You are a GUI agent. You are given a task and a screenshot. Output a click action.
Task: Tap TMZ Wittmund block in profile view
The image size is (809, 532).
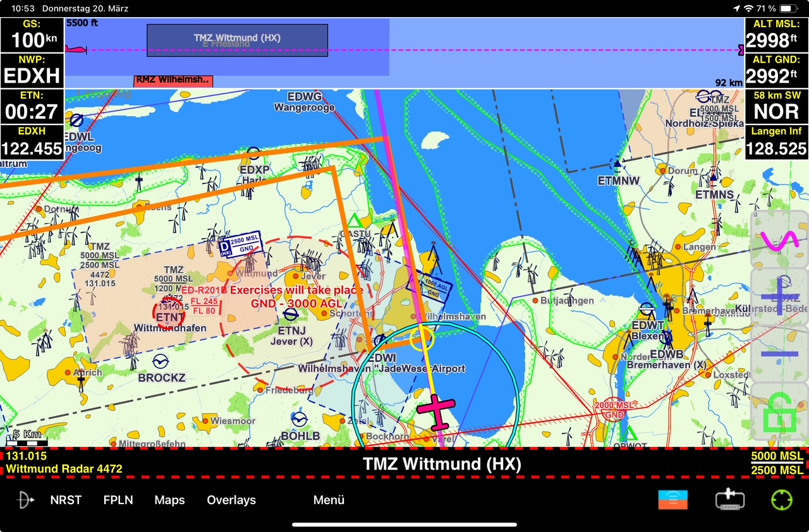coord(237,40)
